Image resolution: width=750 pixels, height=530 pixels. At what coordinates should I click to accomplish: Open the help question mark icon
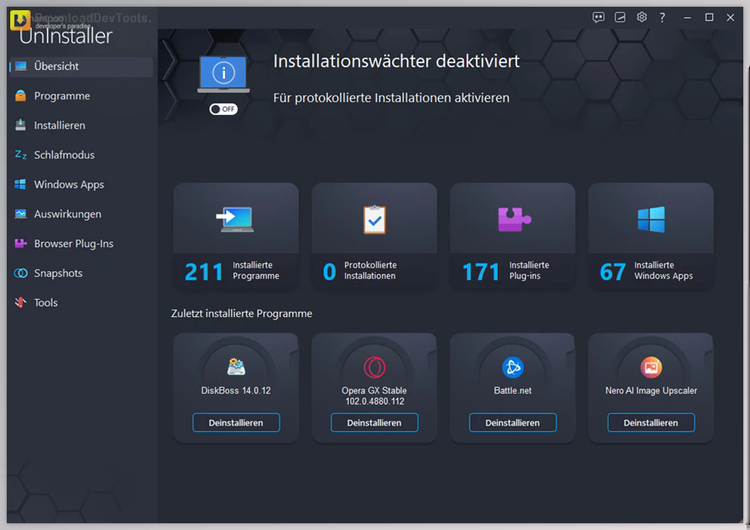[x=662, y=17]
